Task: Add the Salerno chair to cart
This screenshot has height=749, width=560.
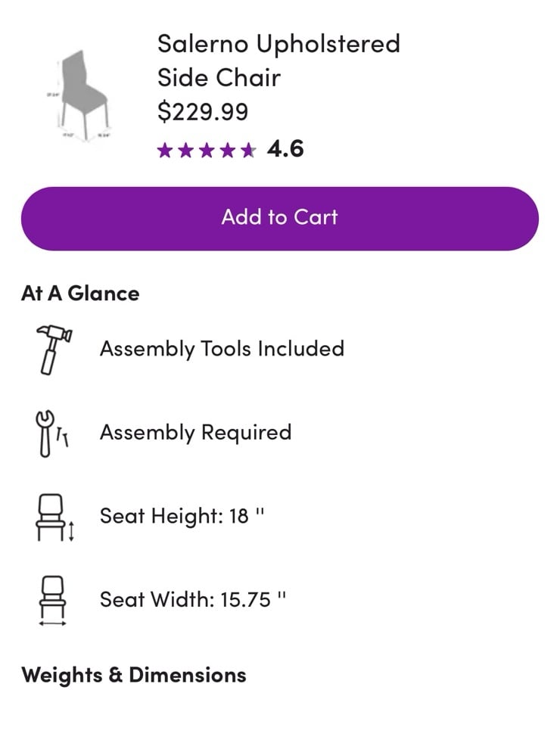Action: tap(280, 219)
